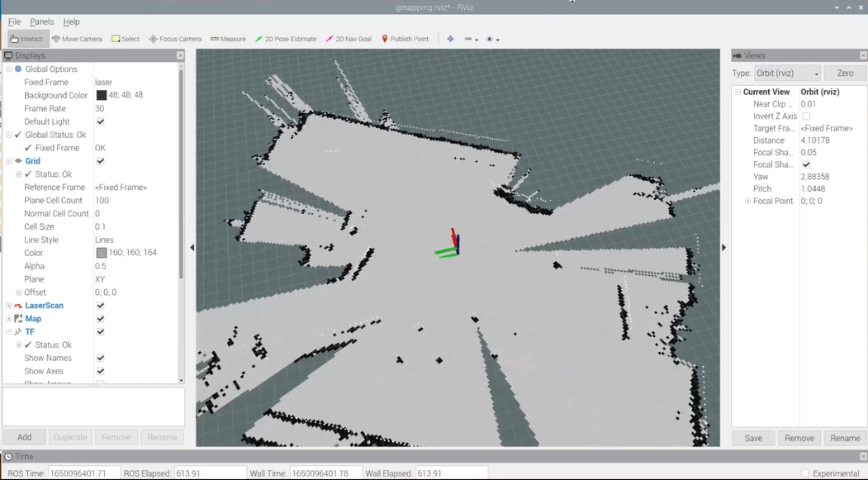Pick the Measure tool
This screenshot has height=480, width=868.
coord(228,39)
